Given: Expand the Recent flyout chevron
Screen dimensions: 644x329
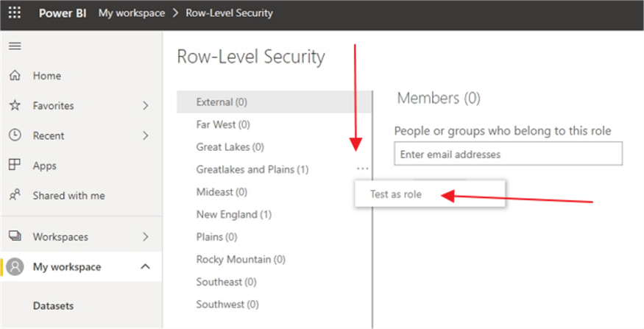Looking at the screenshot, I should click(146, 135).
